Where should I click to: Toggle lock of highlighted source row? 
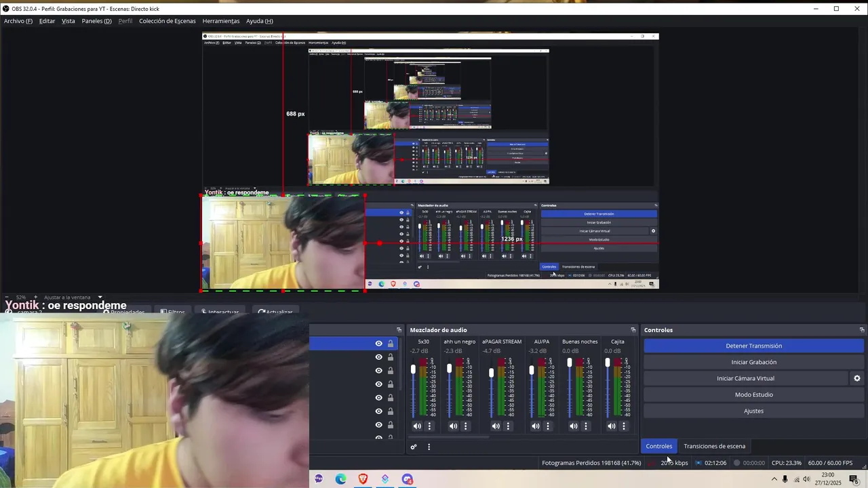tap(391, 344)
